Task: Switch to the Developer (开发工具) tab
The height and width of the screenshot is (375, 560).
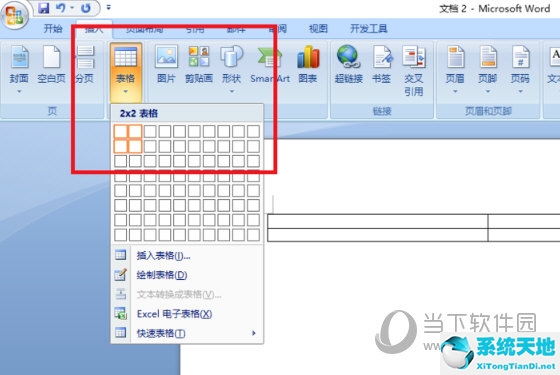Action: (368, 29)
